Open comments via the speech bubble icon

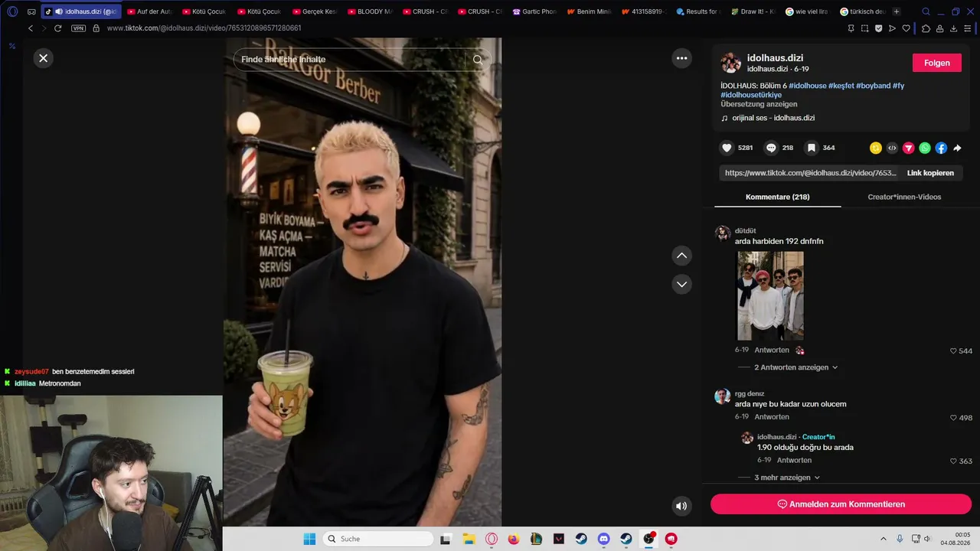[x=771, y=148]
